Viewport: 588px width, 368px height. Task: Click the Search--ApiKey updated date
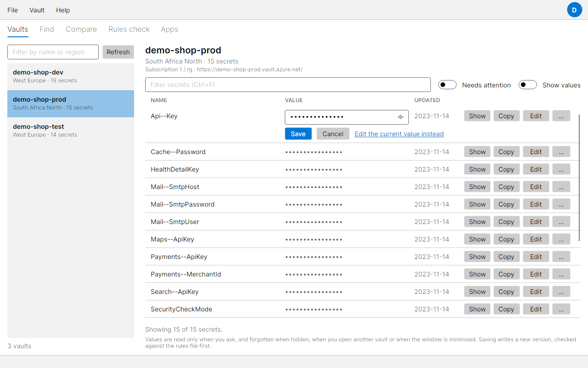coord(432,292)
